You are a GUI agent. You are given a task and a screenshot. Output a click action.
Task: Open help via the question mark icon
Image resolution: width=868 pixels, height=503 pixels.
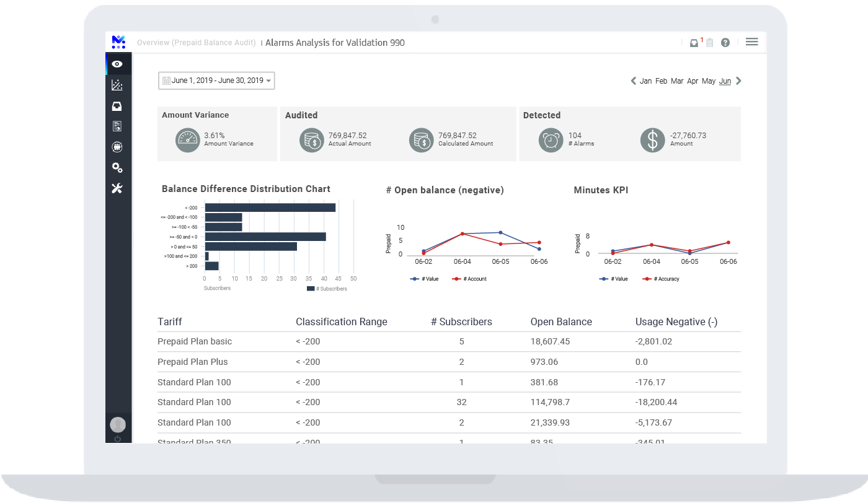(x=725, y=42)
